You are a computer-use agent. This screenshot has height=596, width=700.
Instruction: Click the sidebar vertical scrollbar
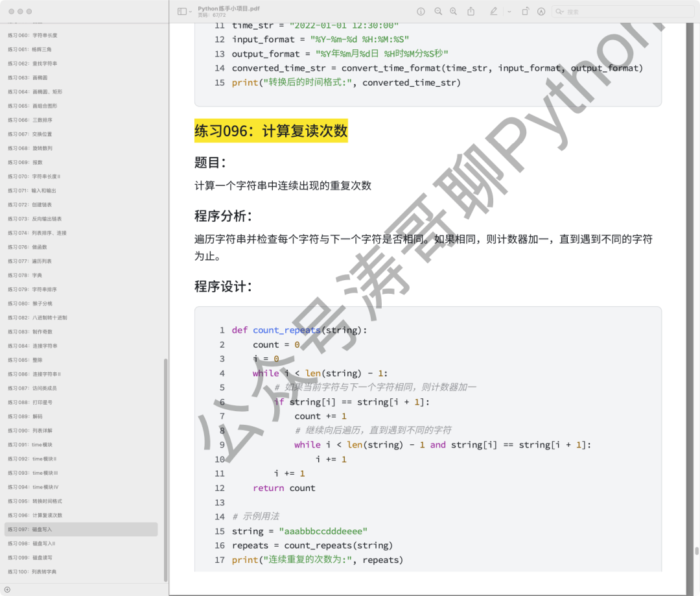166,469
